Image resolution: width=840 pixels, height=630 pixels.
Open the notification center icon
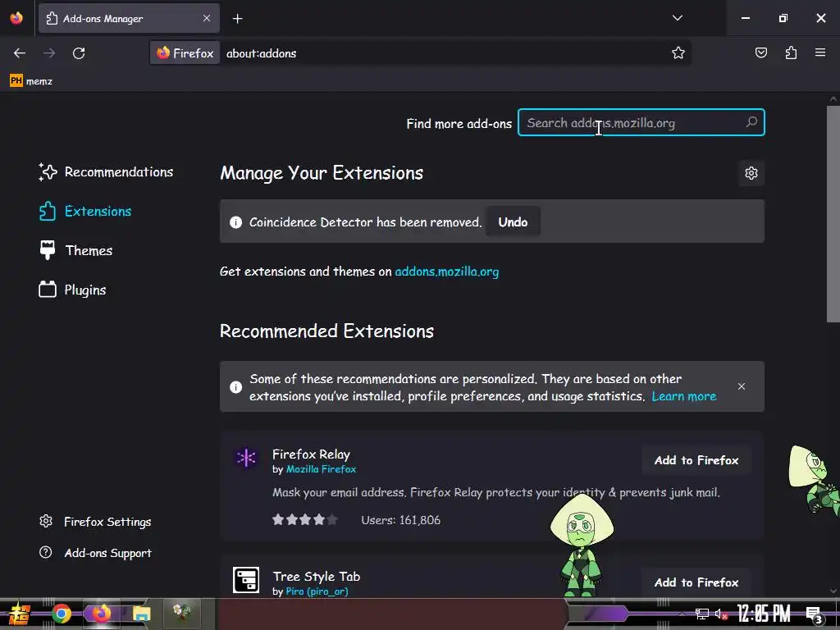[814, 614]
